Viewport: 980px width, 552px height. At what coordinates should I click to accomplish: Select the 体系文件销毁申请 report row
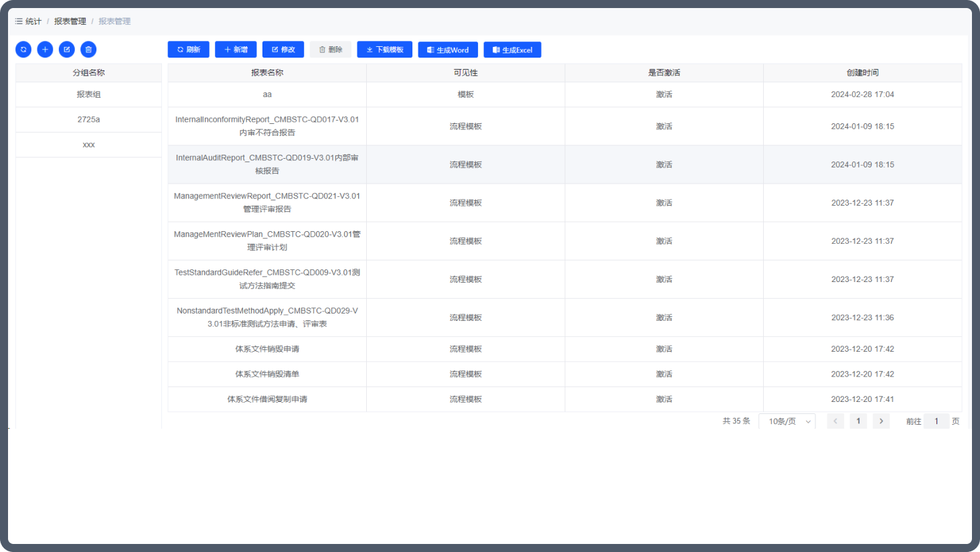click(565, 349)
